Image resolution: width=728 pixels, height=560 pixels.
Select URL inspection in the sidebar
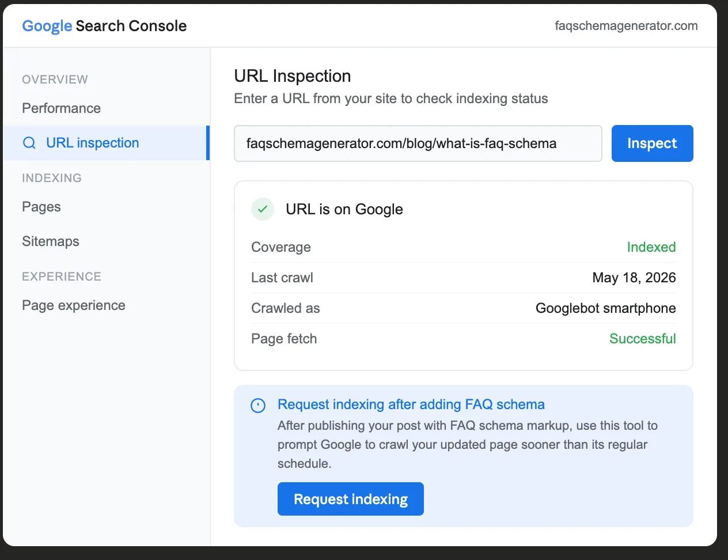tap(106, 143)
